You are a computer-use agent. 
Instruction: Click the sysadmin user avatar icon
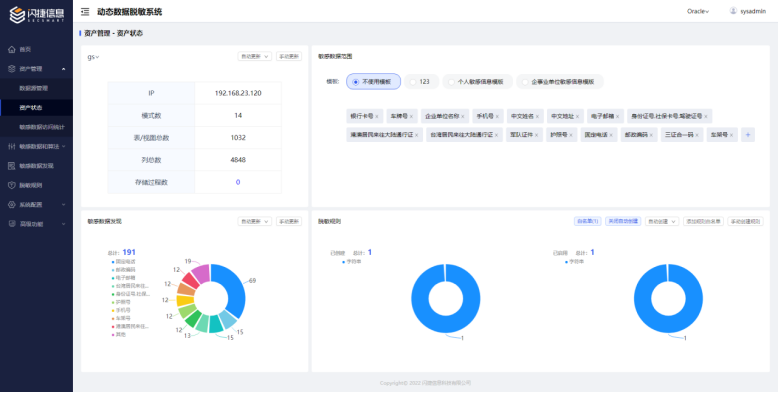733,11
